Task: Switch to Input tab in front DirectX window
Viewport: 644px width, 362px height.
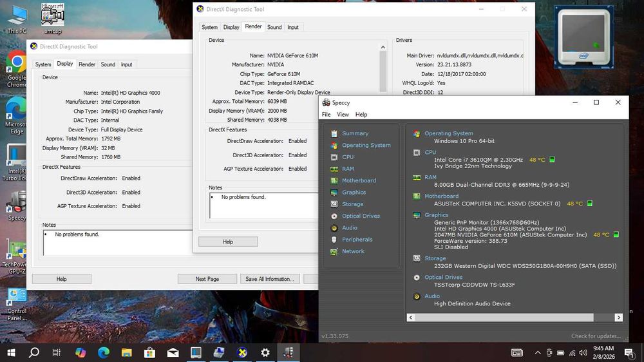Action: (x=293, y=27)
